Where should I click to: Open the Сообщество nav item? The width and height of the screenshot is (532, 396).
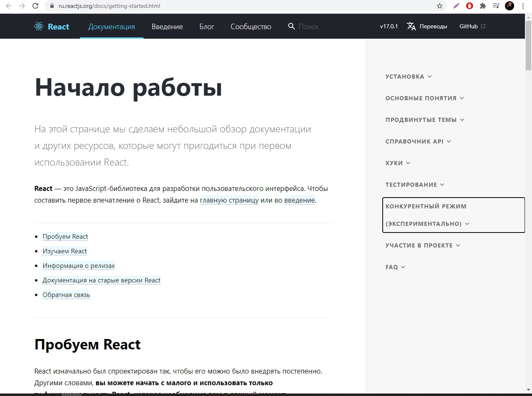tap(251, 26)
